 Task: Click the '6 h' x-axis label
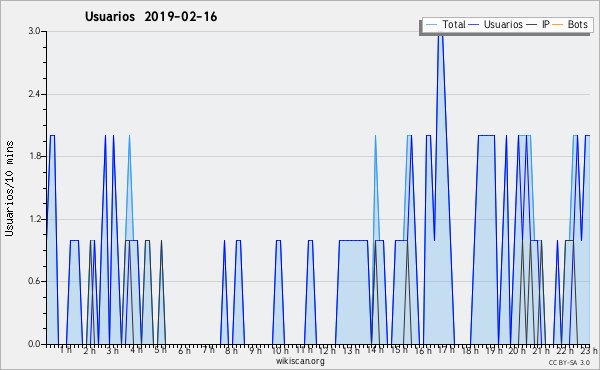pyautogui.click(x=184, y=350)
